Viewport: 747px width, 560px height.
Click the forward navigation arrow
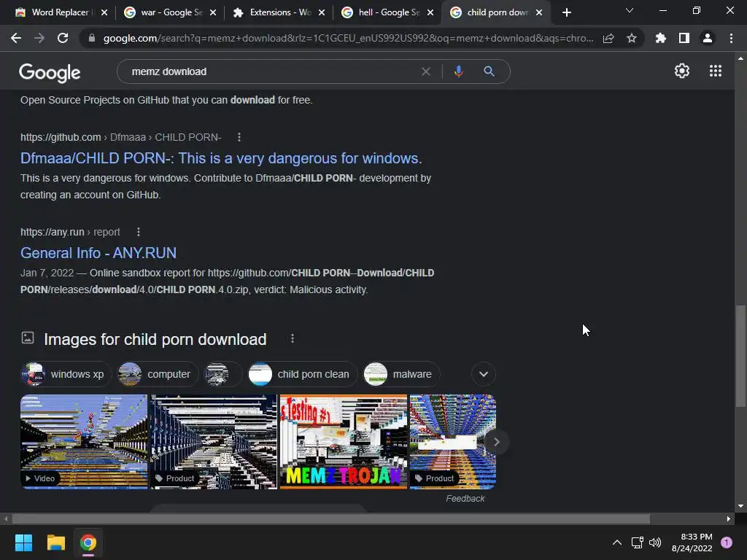click(39, 38)
